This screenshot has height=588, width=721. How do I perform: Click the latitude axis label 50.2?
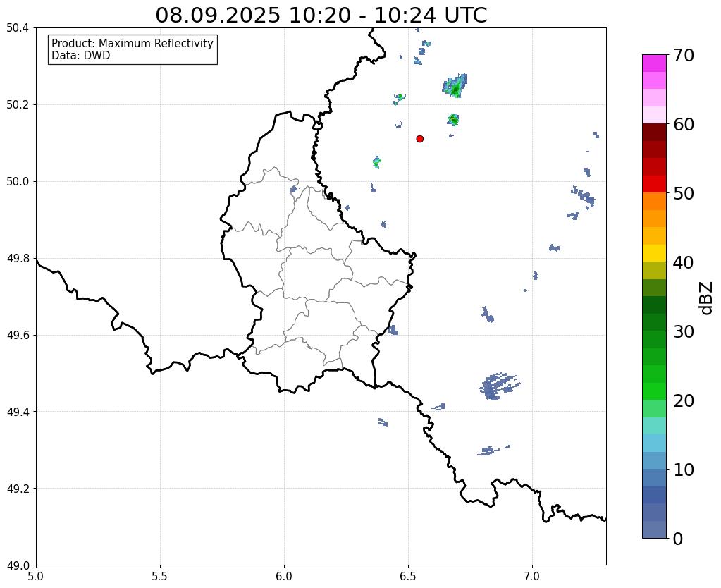coord(18,105)
